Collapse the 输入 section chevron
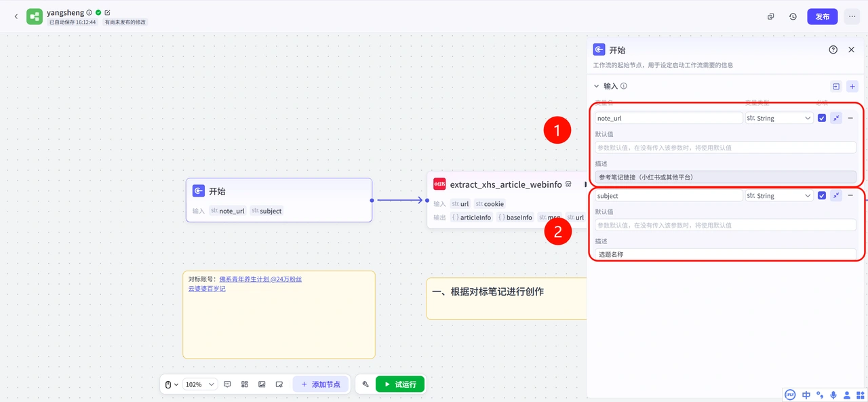 pyautogui.click(x=597, y=86)
